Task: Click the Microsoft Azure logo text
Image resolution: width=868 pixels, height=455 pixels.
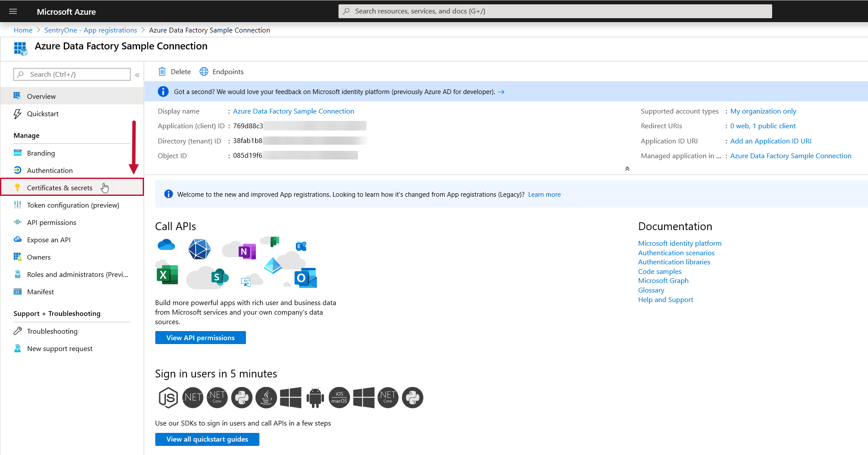Action: click(x=66, y=12)
